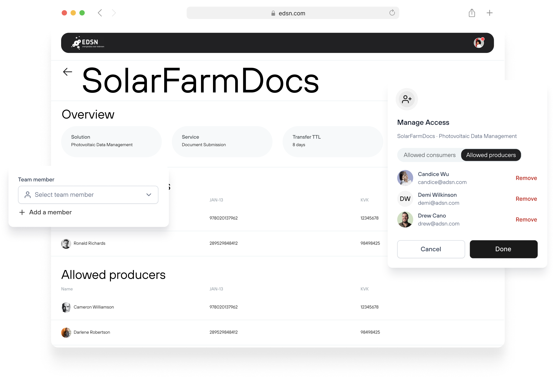The image size is (555, 392).
Task: Go back using the browser back chevron
Action: (100, 13)
